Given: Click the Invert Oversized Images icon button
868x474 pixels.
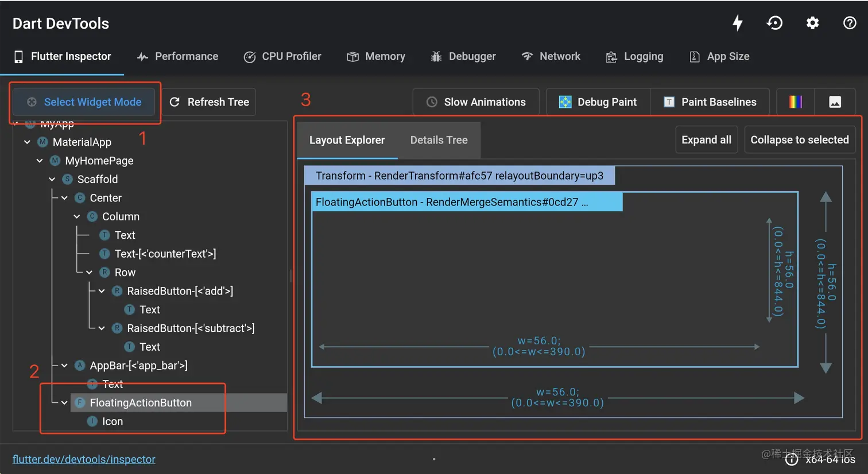Looking at the screenshot, I should 835,102.
